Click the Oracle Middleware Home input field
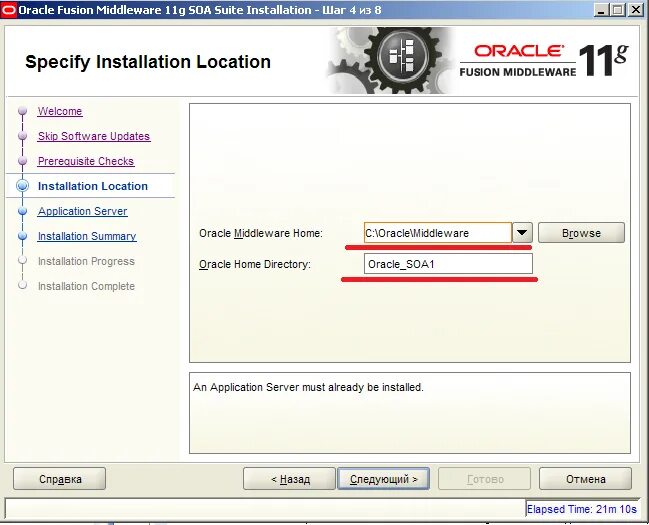This screenshot has width=649, height=525. 437,233
